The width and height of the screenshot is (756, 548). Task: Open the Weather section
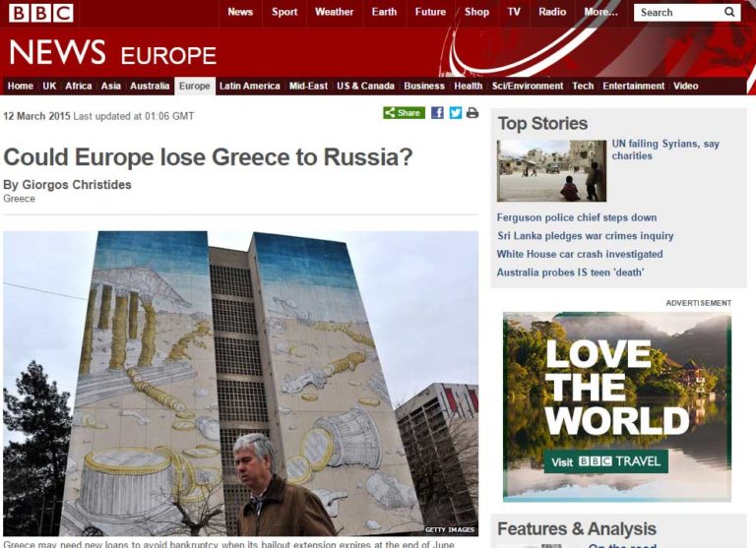coord(334,13)
